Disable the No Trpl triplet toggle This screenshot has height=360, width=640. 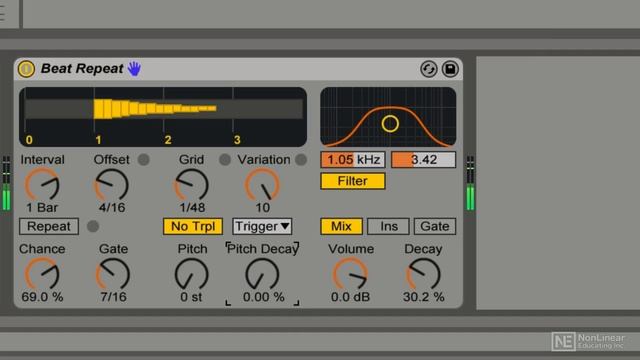[x=193, y=226]
